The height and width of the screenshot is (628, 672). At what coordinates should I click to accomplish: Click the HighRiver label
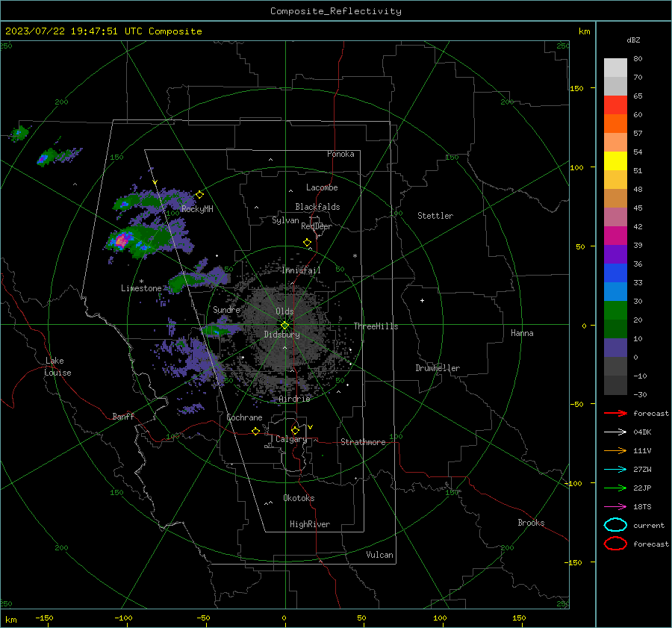pyautogui.click(x=309, y=524)
